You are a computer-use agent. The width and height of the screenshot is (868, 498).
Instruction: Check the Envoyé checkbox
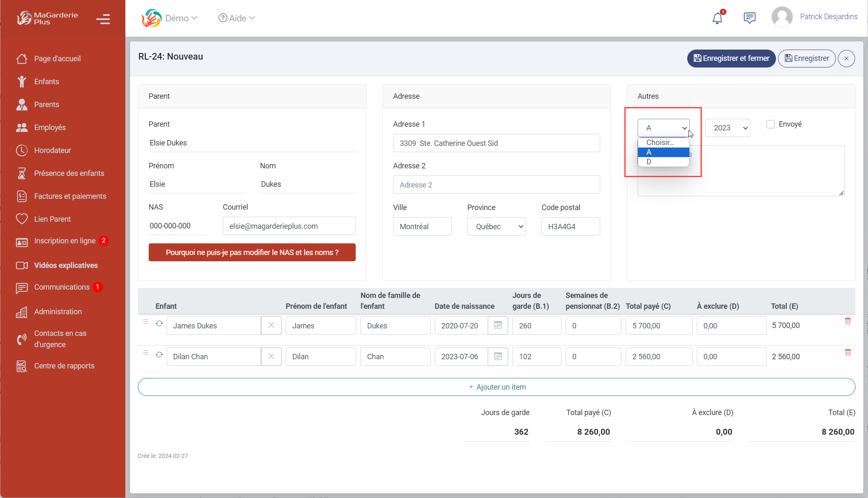771,124
